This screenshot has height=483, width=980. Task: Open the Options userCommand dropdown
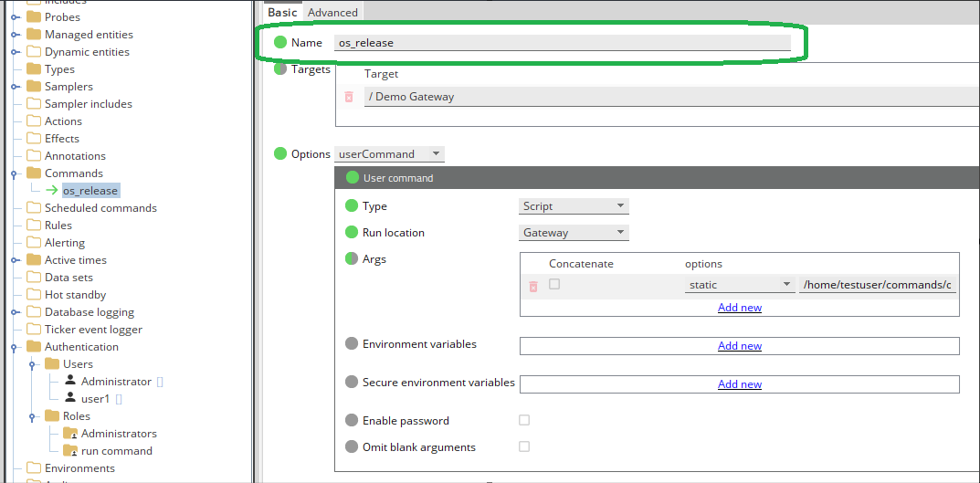[x=390, y=154]
